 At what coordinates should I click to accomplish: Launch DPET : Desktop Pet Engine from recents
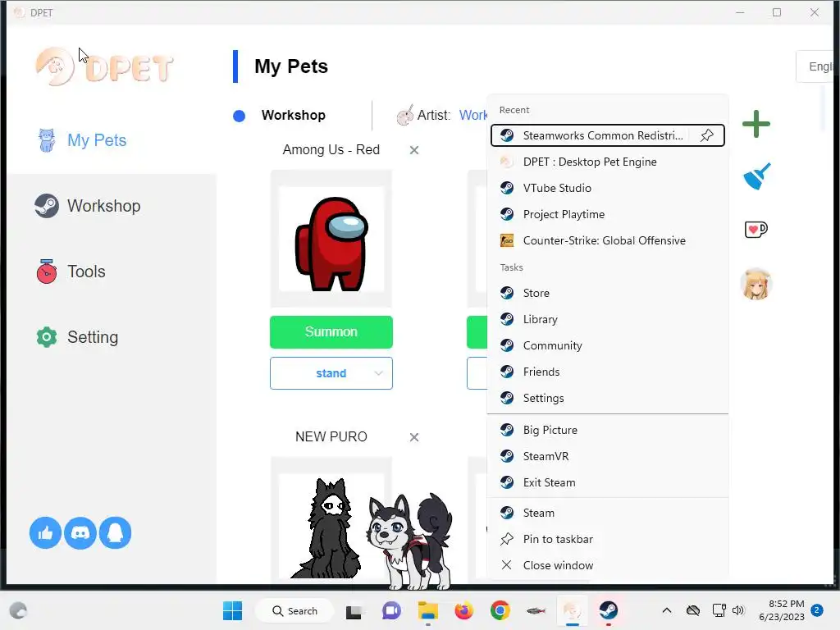pos(608,162)
